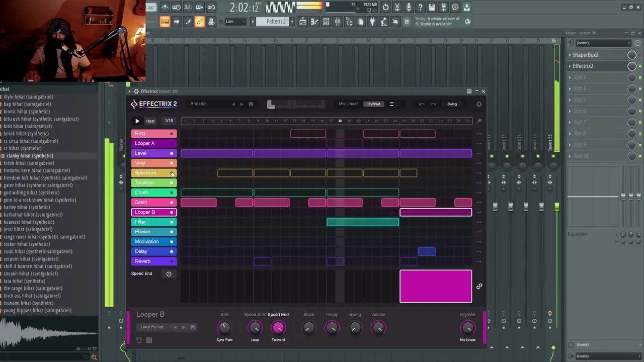Toggle the Crush effect on/off dot
The image size is (644, 362).
[172, 193]
